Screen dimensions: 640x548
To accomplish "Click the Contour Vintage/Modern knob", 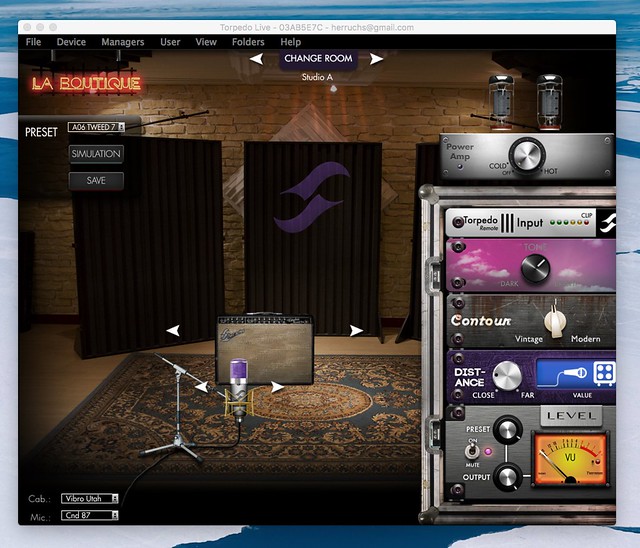I will 555,321.
